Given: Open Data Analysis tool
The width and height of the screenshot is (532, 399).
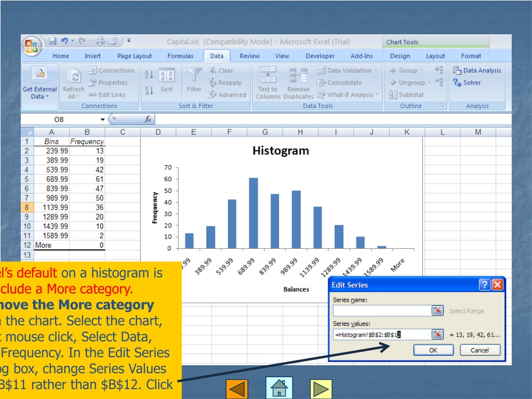Looking at the screenshot, I should (x=477, y=70).
